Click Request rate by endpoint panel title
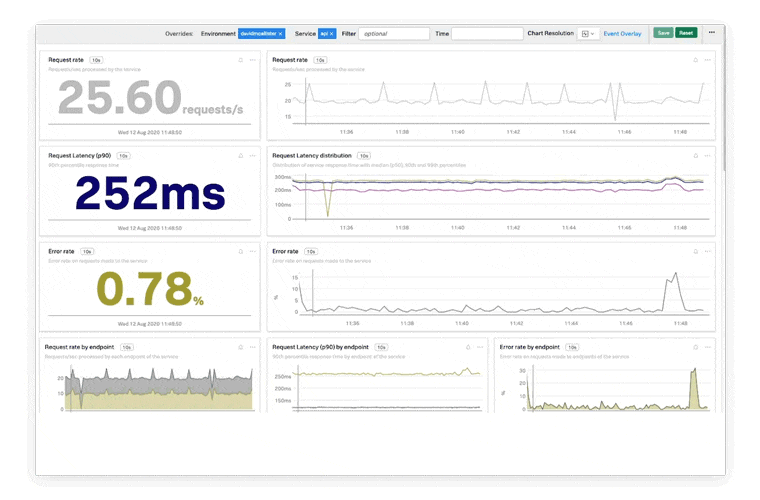760x500 pixels. click(x=79, y=347)
